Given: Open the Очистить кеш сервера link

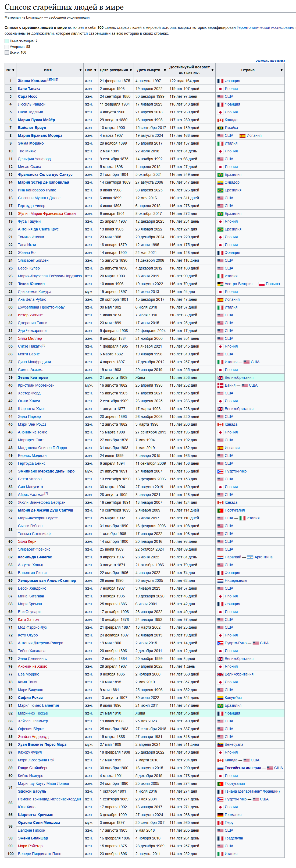Looking at the screenshot, I should (270, 61).
